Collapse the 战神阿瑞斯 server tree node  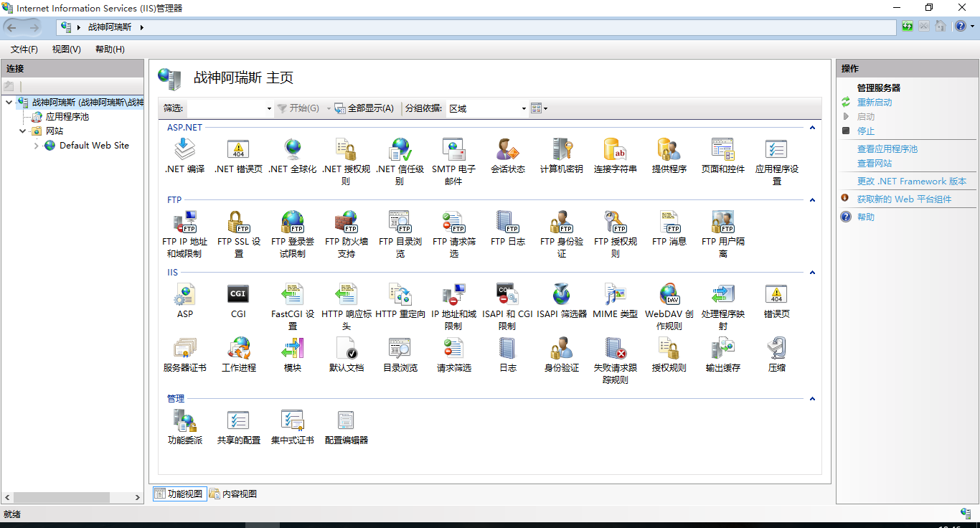coord(9,103)
